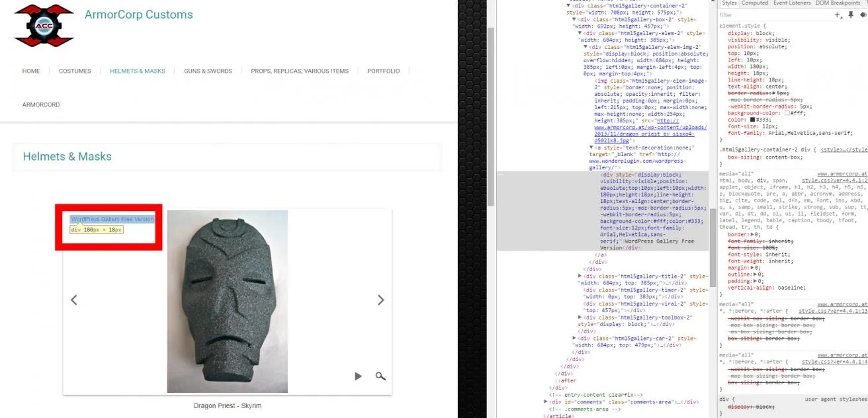Go to next gallery image arrow
This screenshot has height=418, width=868.
380,300
